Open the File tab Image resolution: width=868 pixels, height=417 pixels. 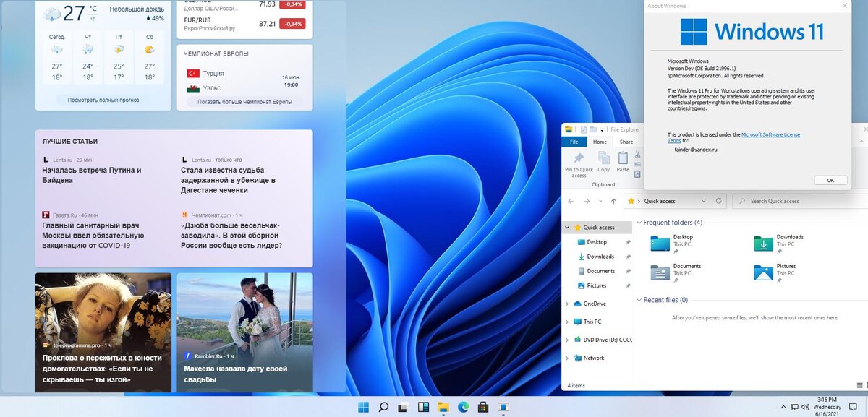click(573, 142)
